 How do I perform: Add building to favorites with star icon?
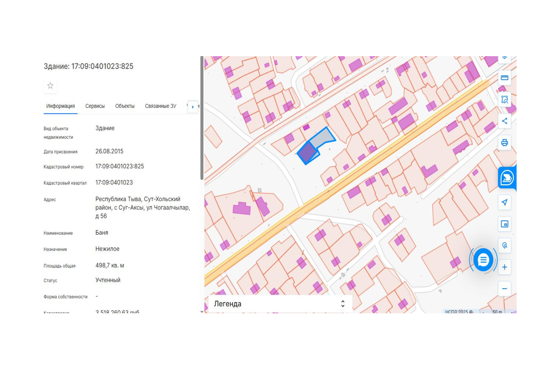click(x=50, y=86)
